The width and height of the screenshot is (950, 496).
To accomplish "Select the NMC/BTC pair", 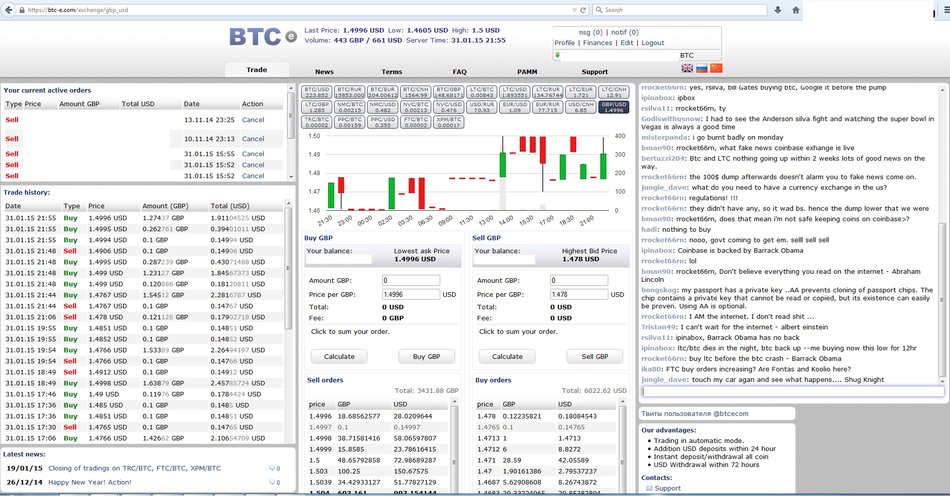I will click(x=350, y=107).
